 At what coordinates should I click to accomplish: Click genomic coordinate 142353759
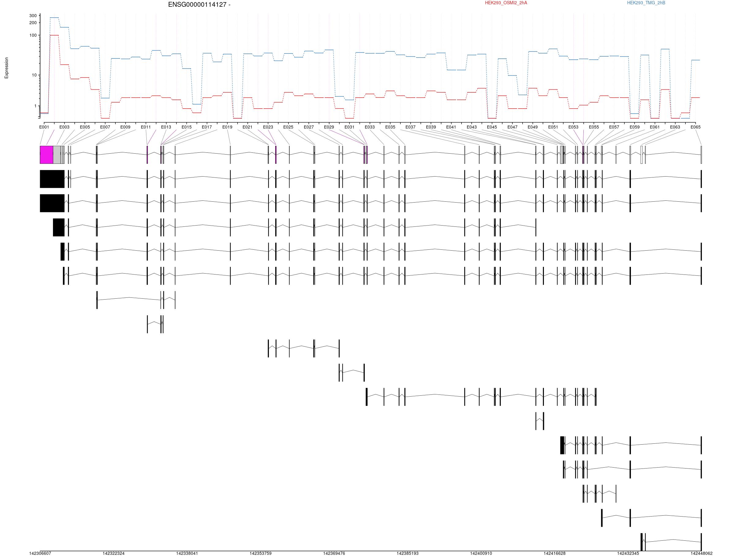261,553
